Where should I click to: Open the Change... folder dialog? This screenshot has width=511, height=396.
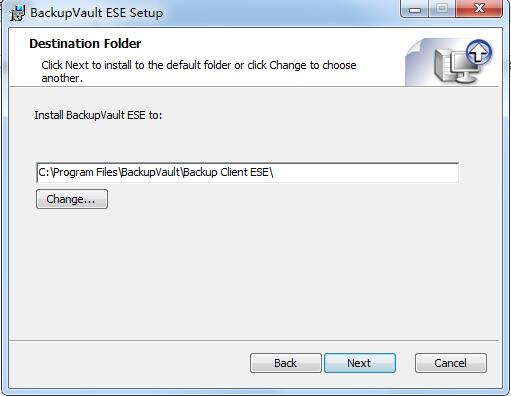[72, 199]
